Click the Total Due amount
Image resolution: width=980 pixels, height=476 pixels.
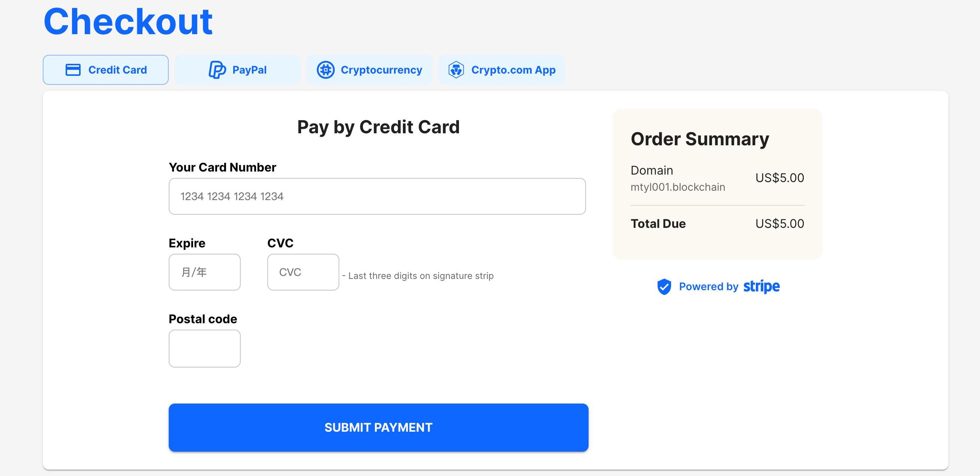tap(779, 223)
